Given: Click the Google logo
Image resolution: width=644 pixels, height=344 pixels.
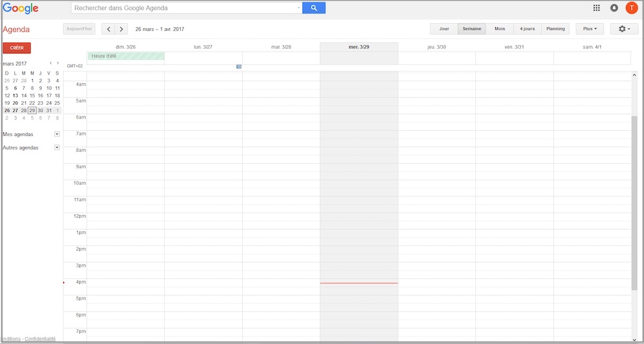Looking at the screenshot, I should click(x=21, y=8).
